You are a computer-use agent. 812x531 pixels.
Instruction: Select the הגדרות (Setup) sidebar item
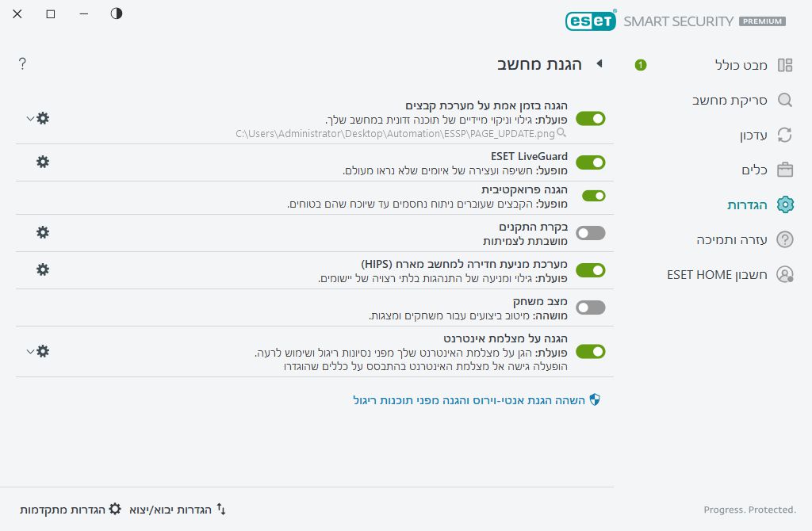pyautogui.click(x=748, y=204)
